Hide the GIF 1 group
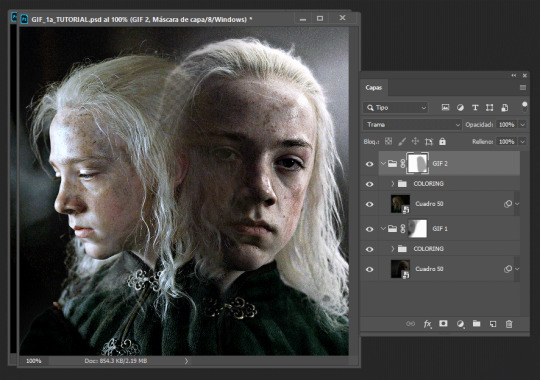 [x=370, y=229]
